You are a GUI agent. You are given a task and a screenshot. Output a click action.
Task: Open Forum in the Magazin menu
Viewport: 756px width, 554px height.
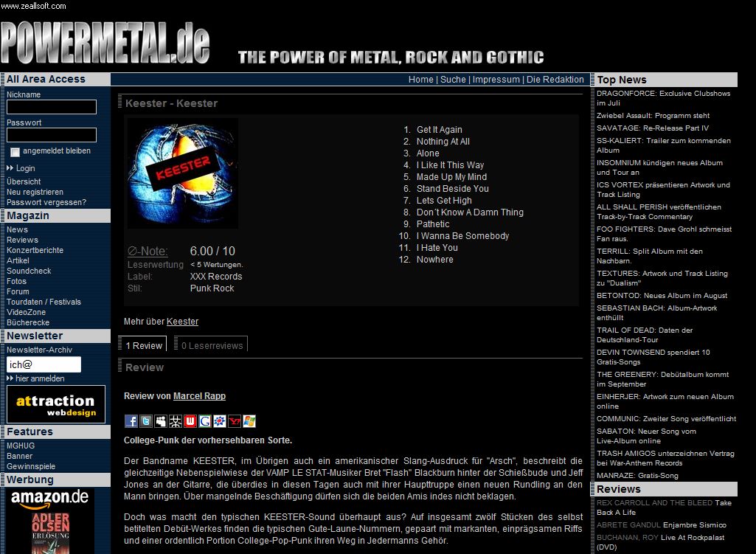pos(18,291)
